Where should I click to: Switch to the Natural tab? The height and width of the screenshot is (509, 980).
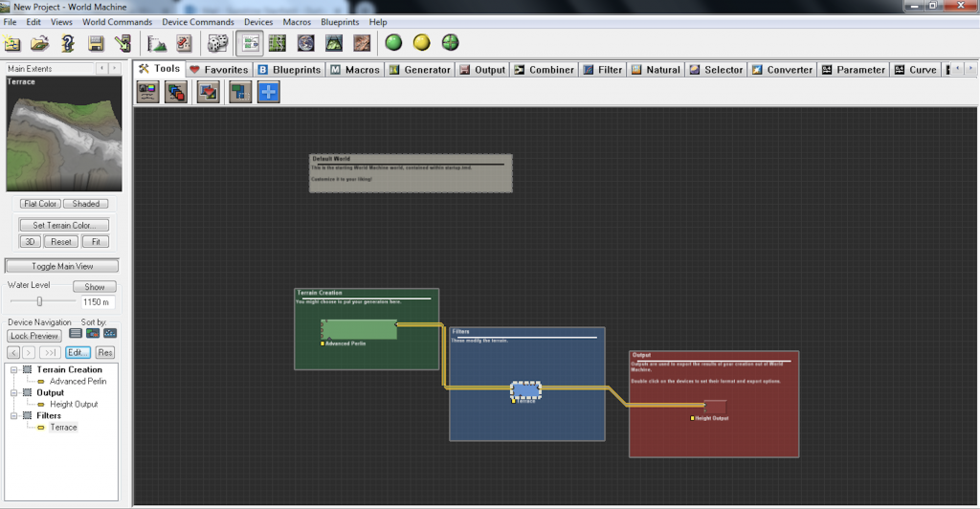point(656,69)
